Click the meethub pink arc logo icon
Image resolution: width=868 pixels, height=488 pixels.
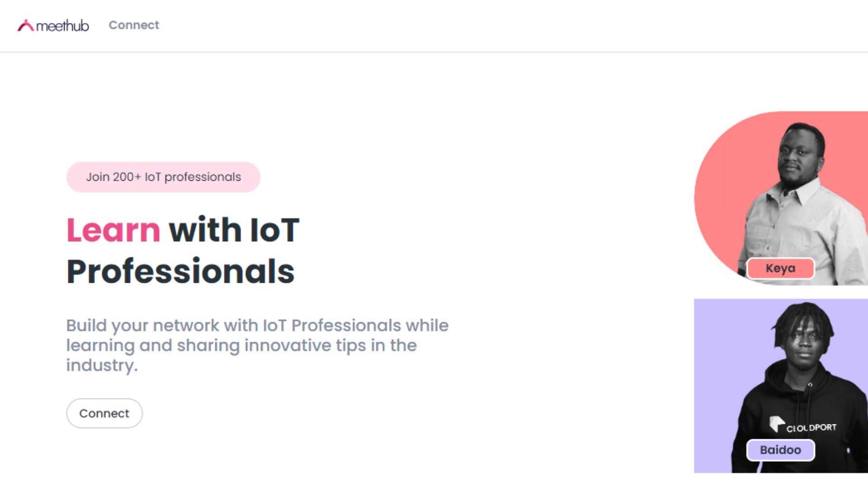pos(25,26)
